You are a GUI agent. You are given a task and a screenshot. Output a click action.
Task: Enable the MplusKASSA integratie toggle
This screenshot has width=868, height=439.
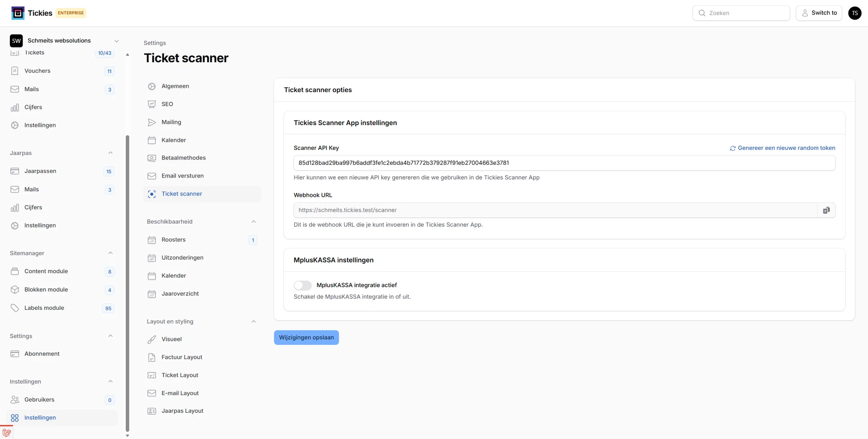coord(302,285)
